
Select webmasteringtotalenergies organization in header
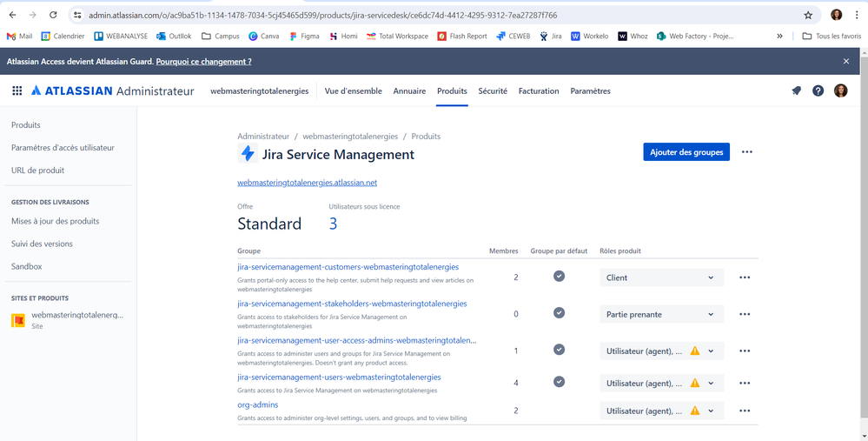pyautogui.click(x=260, y=90)
